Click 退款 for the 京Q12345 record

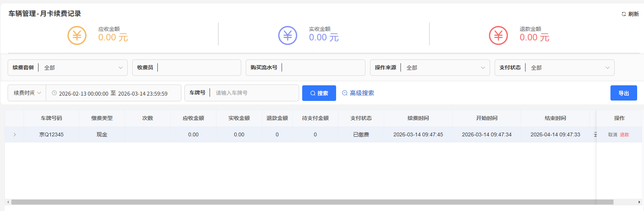point(624,135)
